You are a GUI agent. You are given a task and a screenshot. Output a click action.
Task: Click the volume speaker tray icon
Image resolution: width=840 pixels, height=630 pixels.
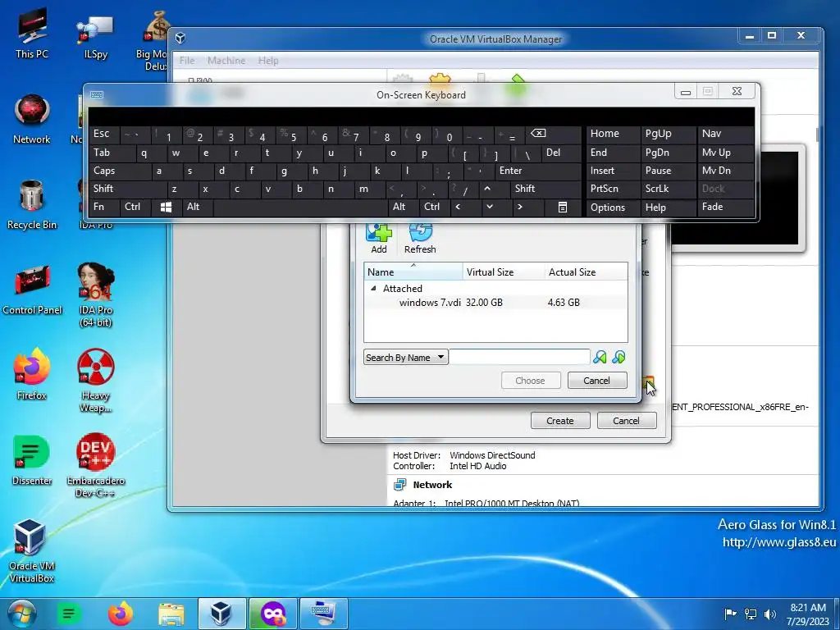pos(769,614)
